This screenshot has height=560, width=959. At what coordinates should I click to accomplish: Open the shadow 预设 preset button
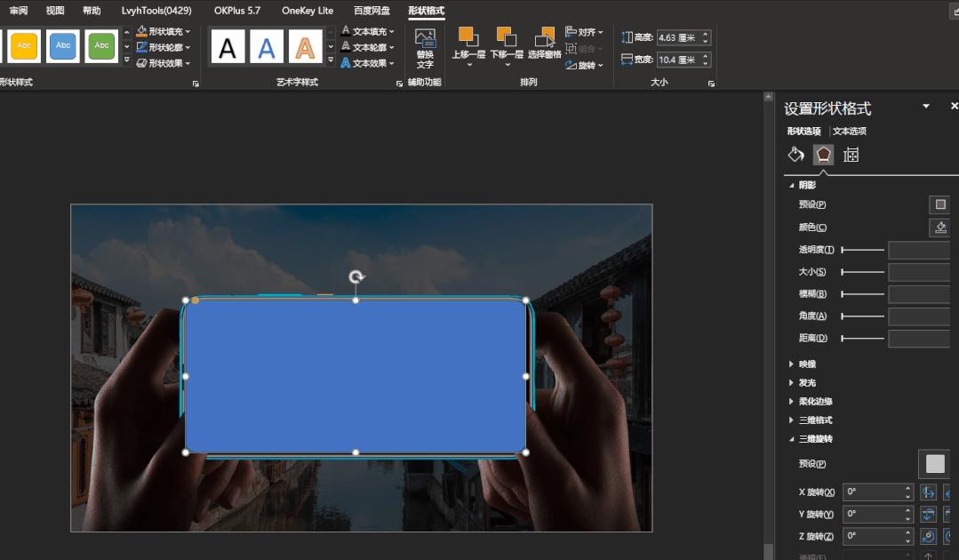click(939, 204)
